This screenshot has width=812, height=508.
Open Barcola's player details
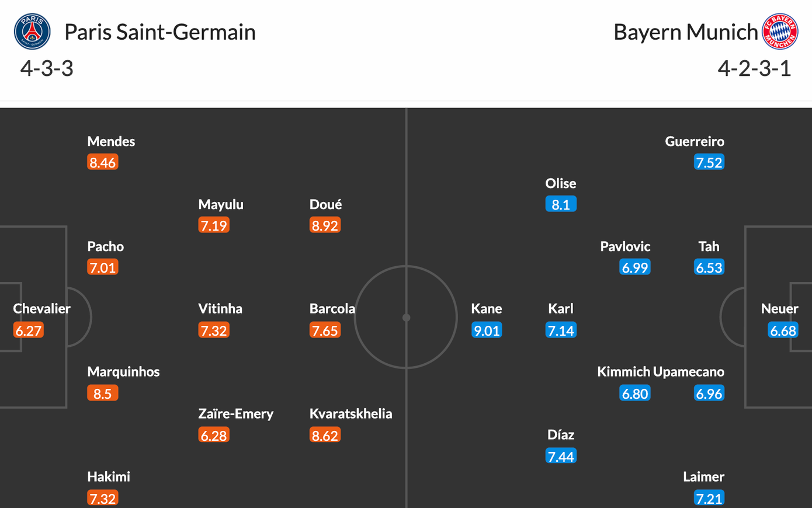click(332, 309)
